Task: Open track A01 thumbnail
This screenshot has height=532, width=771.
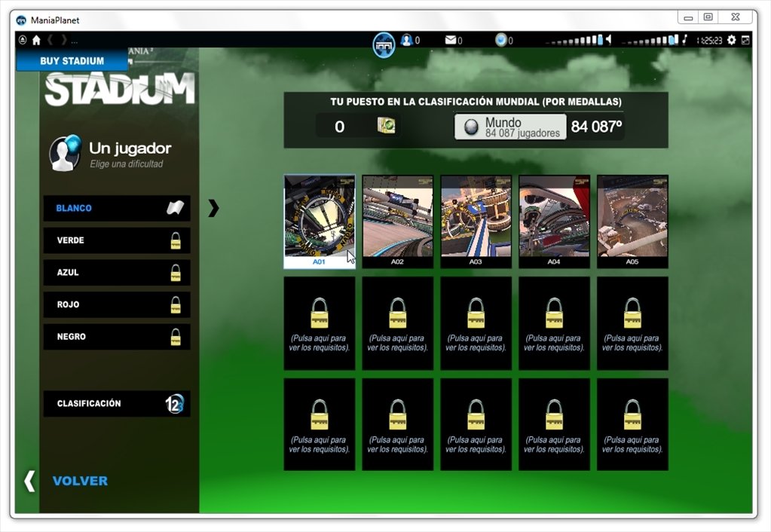Action: 320,222
